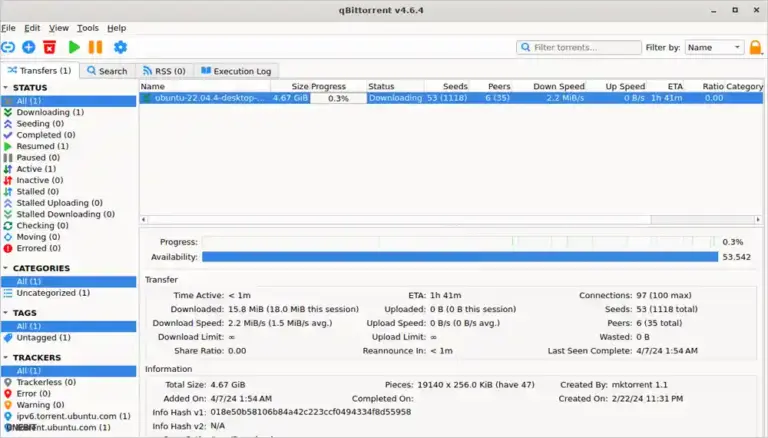Switch to the Transfers (1) tab
Screen dimensions: 768x438
pyautogui.click(x=40, y=71)
